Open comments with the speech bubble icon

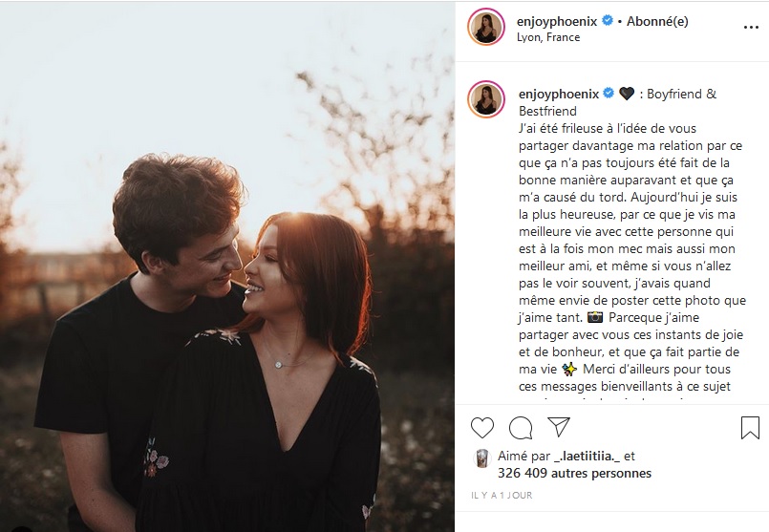point(521,426)
